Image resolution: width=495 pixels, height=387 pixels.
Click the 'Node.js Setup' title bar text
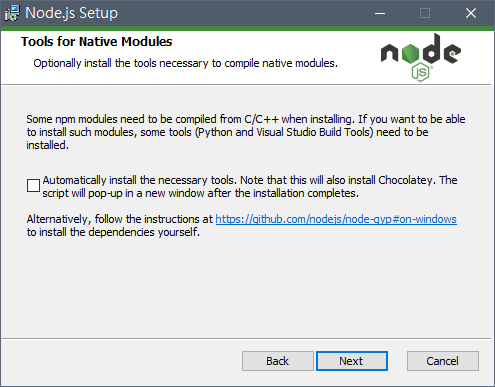coord(72,13)
